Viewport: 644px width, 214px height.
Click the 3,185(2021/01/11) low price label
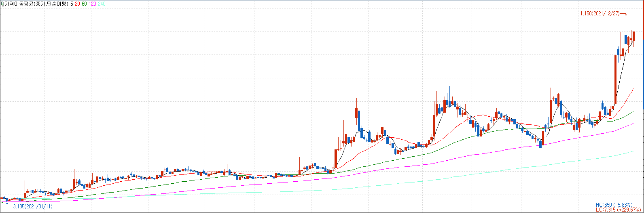[33, 206]
